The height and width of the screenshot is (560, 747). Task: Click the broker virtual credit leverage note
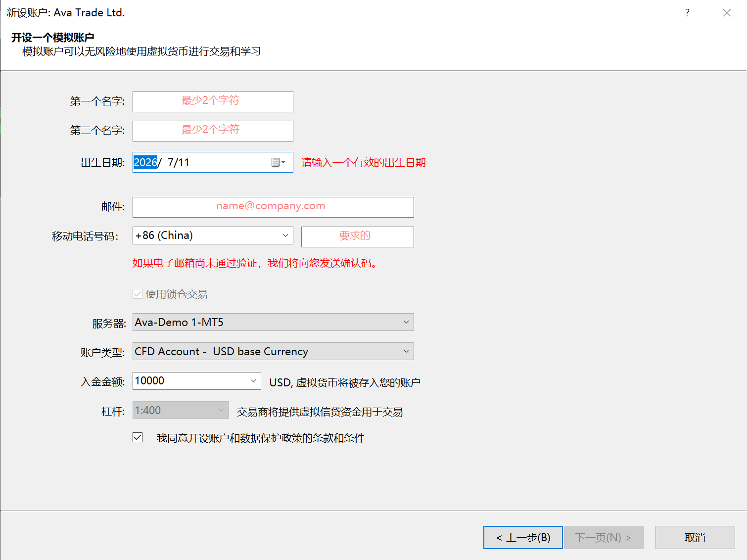[x=320, y=412]
